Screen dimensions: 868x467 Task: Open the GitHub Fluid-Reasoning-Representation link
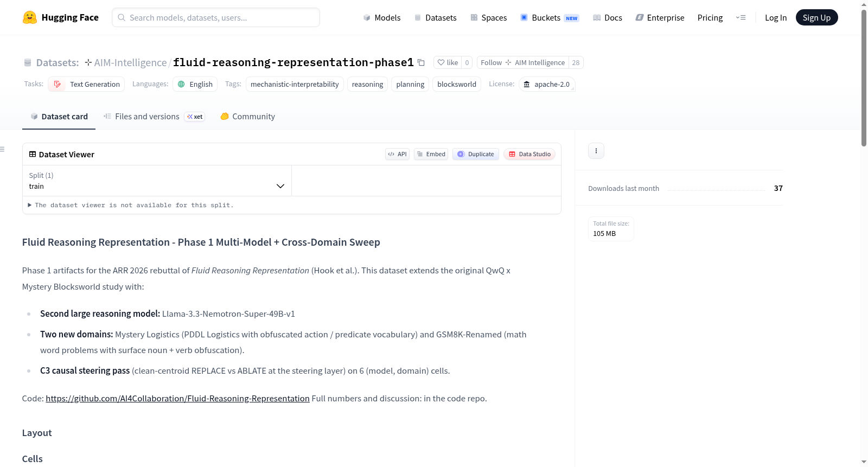point(177,398)
